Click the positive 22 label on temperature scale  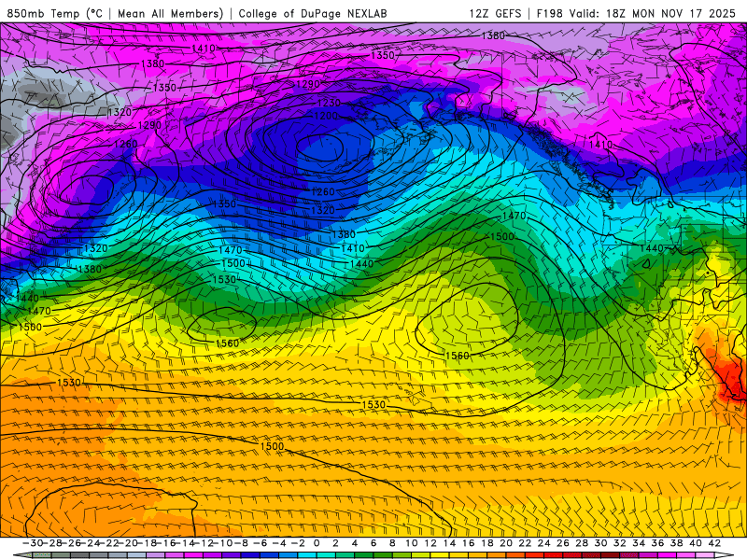point(525,543)
